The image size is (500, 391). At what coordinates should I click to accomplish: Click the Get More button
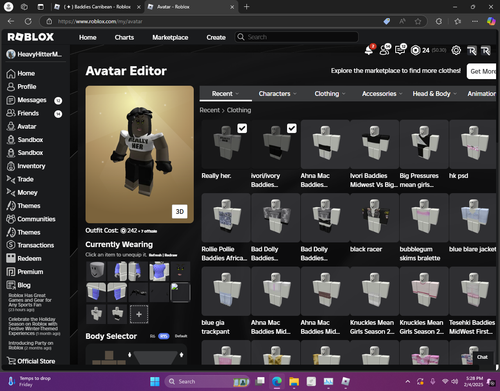(482, 71)
